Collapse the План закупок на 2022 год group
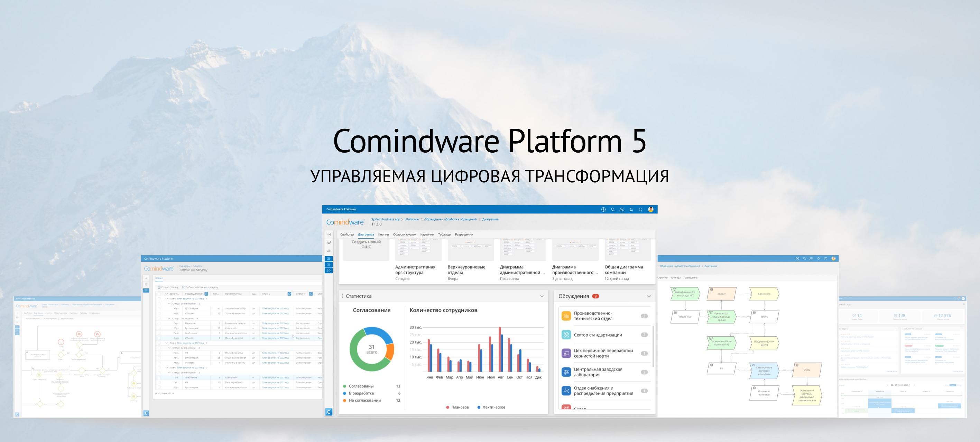980x442 pixels. (167, 343)
